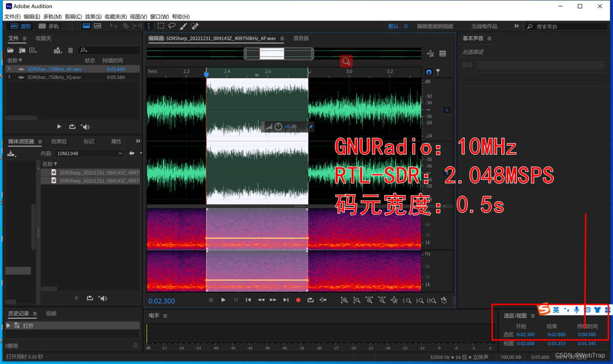
Task: Select the 无线电作品 workspace
Action: pyautogui.click(x=484, y=26)
